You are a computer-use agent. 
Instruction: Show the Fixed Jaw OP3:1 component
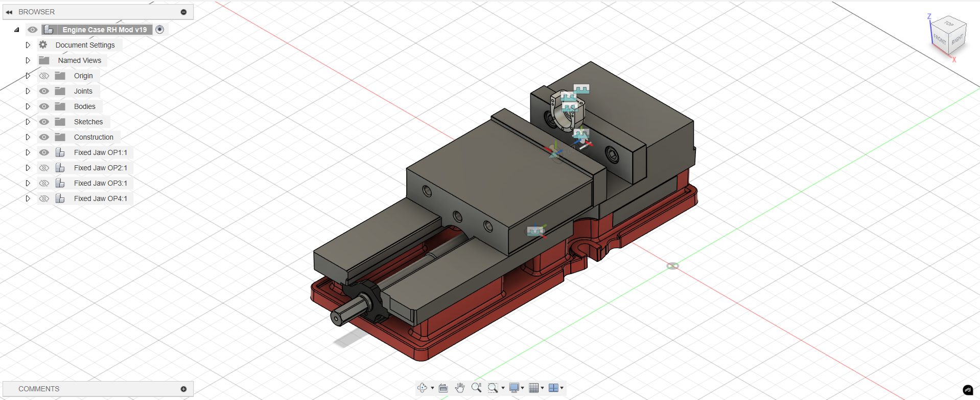click(x=44, y=183)
